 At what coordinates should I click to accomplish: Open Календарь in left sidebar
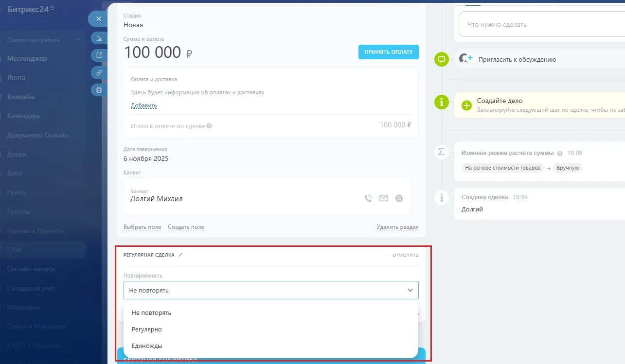click(x=24, y=116)
